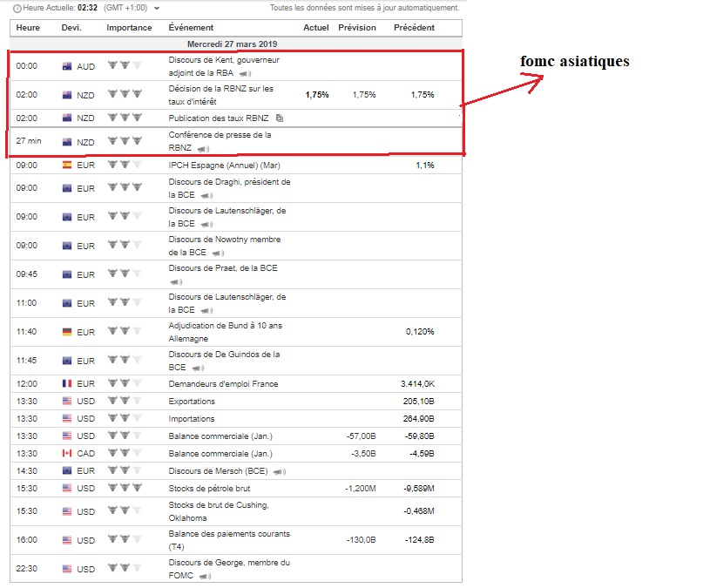Click previous value 0,120% for Bund auction
Screen dimensions: 710x588
coord(420,332)
